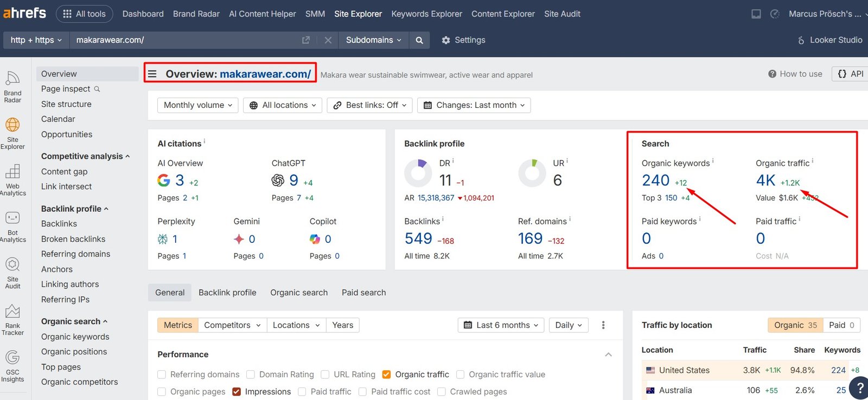Switch to the Backlink profile tab

click(227, 293)
